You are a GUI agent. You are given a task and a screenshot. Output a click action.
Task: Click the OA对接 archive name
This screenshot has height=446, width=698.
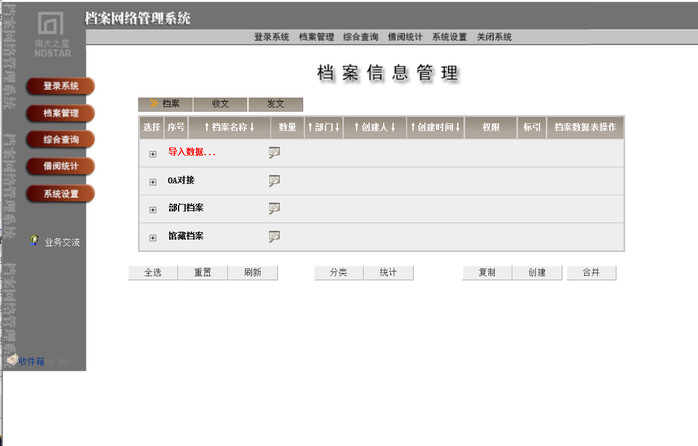(181, 180)
